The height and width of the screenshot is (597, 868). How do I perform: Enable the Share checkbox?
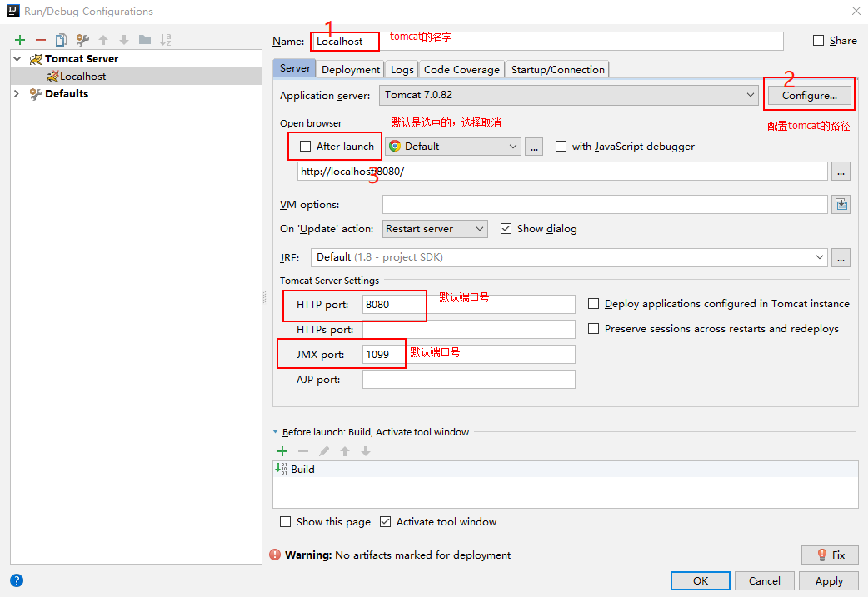(818, 41)
